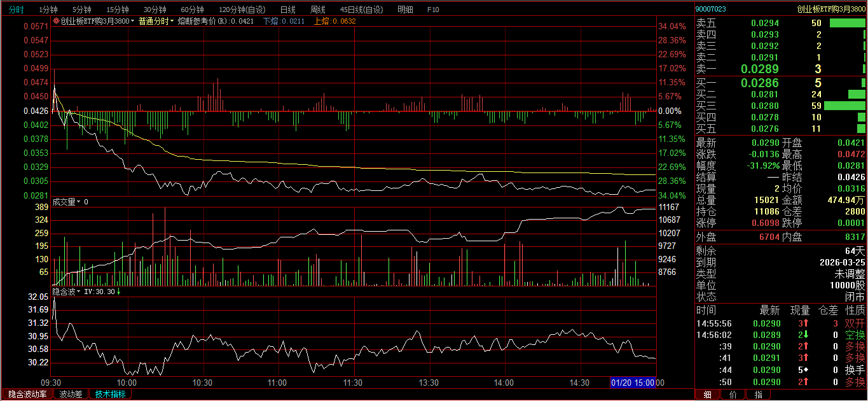Screen dimensions: 868x401
Task: Open the 技术指标 bottom tab
Action: tap(110, 394)
